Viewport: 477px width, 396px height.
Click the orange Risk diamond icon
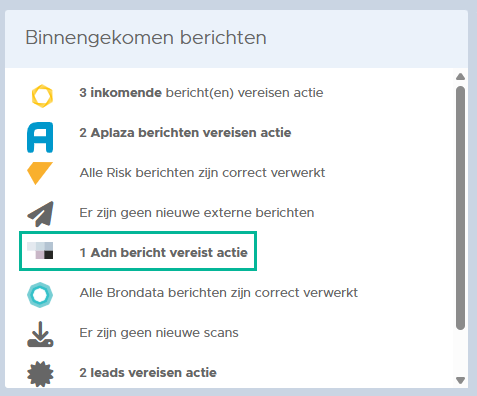tap(40, 173)
